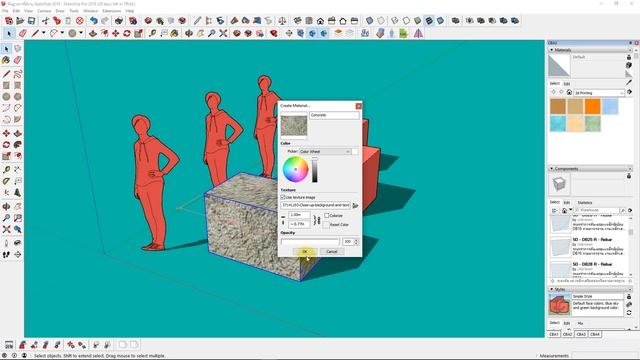Viewport: 640px width, 360px height.
Task: Open the Extensions menu
Action: point(111,11)
